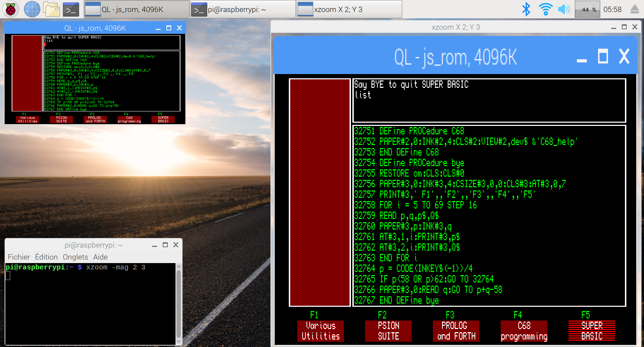
Task: Switch to the QL - js_rom taskbar entry
Action: click(x=137, y=9)
